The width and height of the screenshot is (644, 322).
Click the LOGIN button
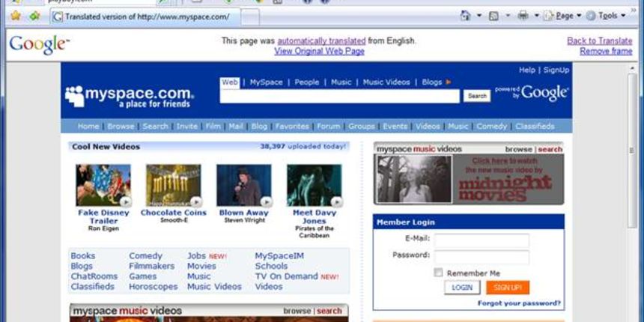tap(462, 288)
